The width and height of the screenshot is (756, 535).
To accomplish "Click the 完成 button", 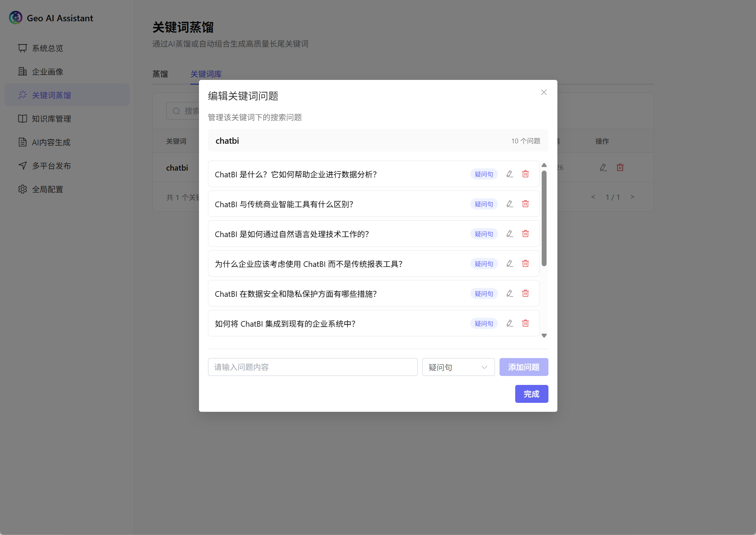I will [x=532, y=394].
